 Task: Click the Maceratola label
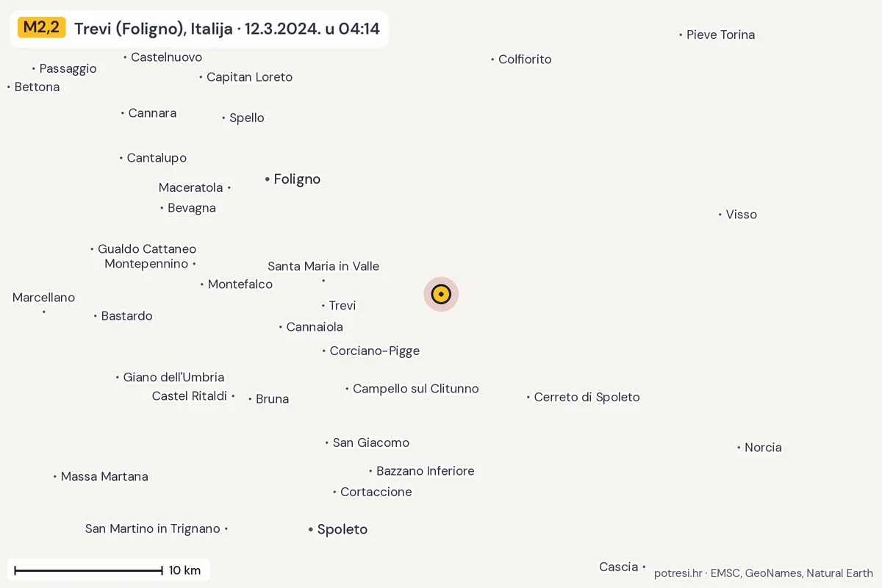point(190,188)
